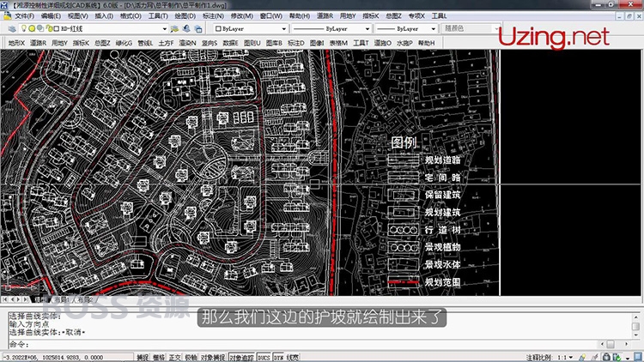Step to next layout tab arrow
Screen dimensions: 644x362
click(x=19, y=299)
